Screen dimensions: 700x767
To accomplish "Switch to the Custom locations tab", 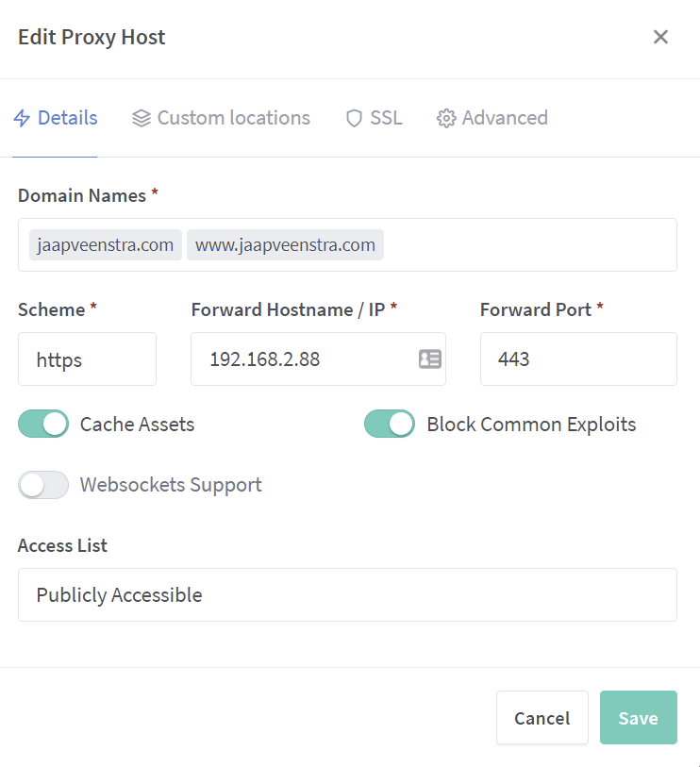I will (232, 119).
